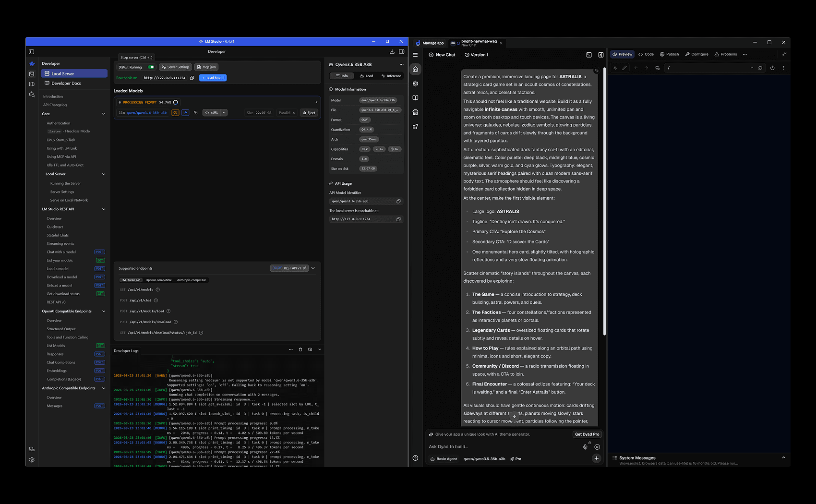Open the cURL dropdown arrow
This screenshot has height=504, width=816.
(x=224, y=113)
